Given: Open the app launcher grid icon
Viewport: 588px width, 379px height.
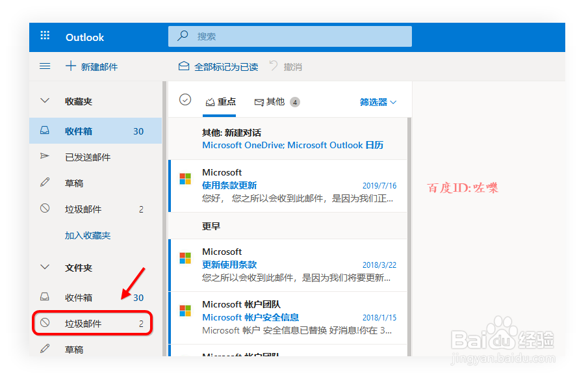Looking at the screenshot, I should 45,36.
